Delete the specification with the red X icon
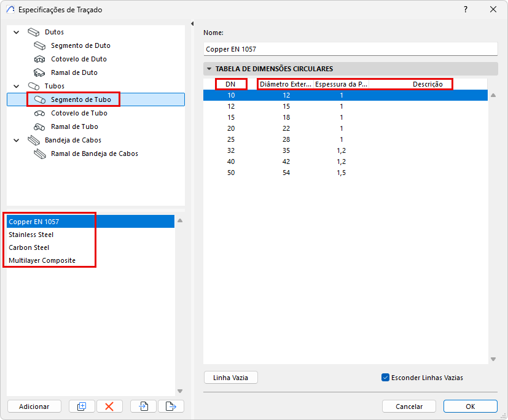The width and height of the screenshot is (508, 420). pyautogui.click(x=109, y=406)
